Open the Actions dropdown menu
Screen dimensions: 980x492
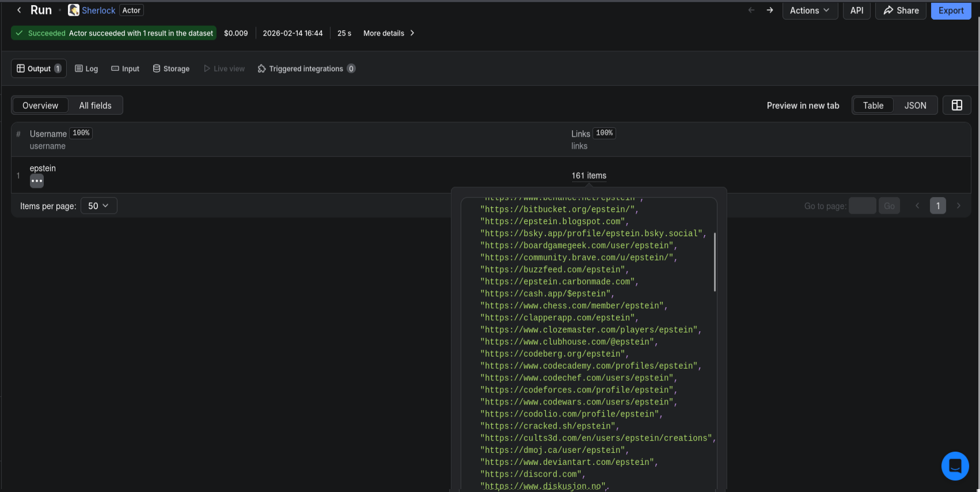coord(810,10)
